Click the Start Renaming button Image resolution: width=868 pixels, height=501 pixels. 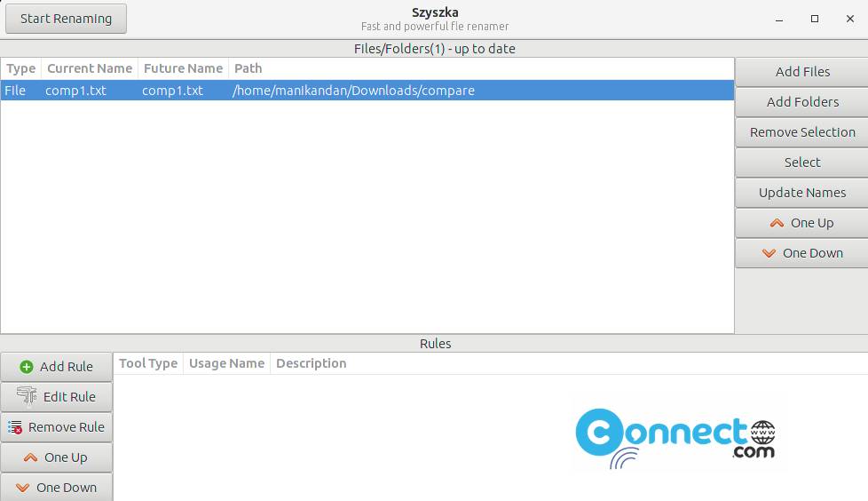[x=66, y=19]
